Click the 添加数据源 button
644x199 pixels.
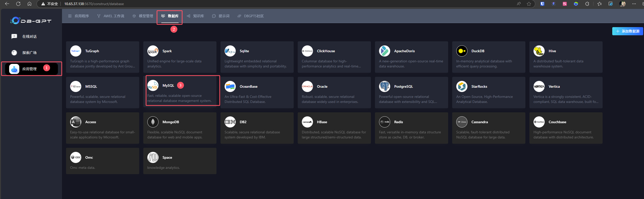point(627,31)
